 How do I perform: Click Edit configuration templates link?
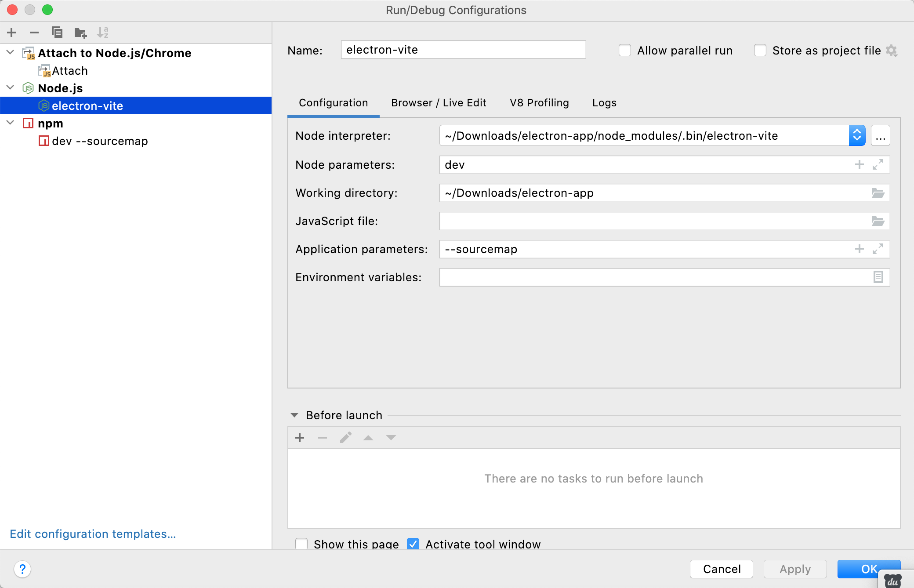tap(93, 534)
